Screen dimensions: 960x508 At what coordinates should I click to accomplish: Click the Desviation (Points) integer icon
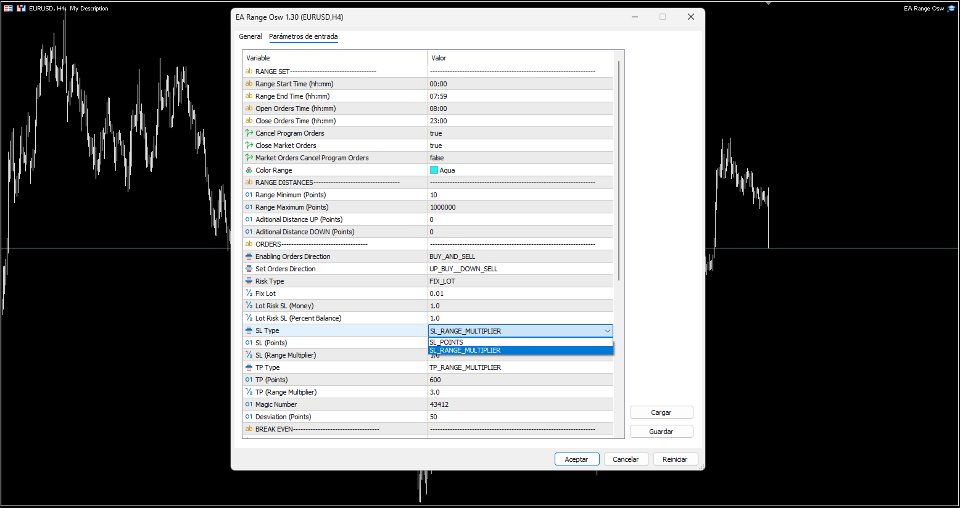[249, 416]
